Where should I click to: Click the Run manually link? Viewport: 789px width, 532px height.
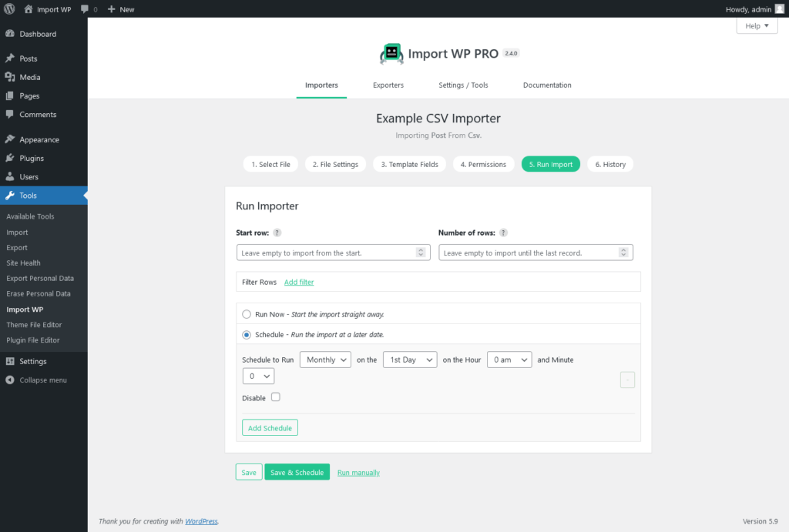[358, 473]
